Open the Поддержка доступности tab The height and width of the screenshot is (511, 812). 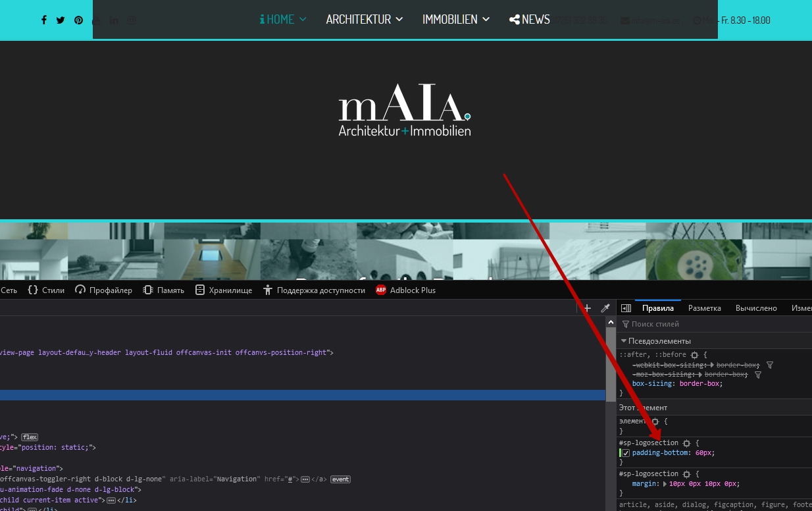click(x=313, y=290)
